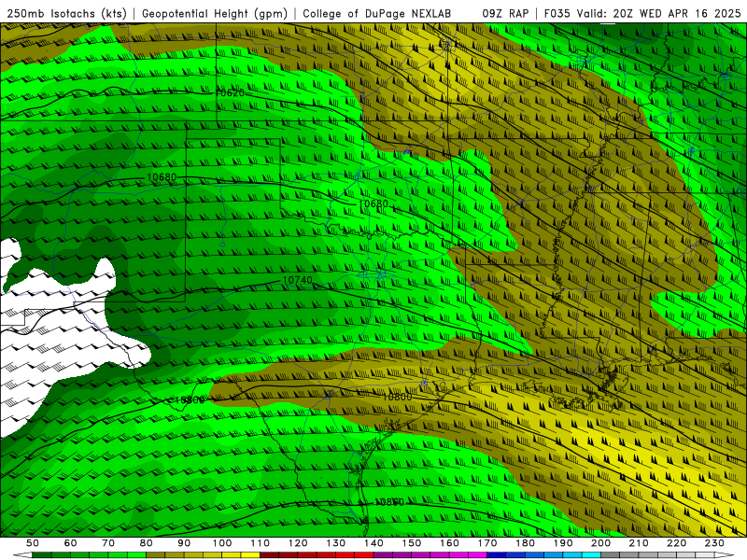Click the 190 knot legend label
This screenshot has width=747, height=560.
pyautogui.click(x=563, y=543)
